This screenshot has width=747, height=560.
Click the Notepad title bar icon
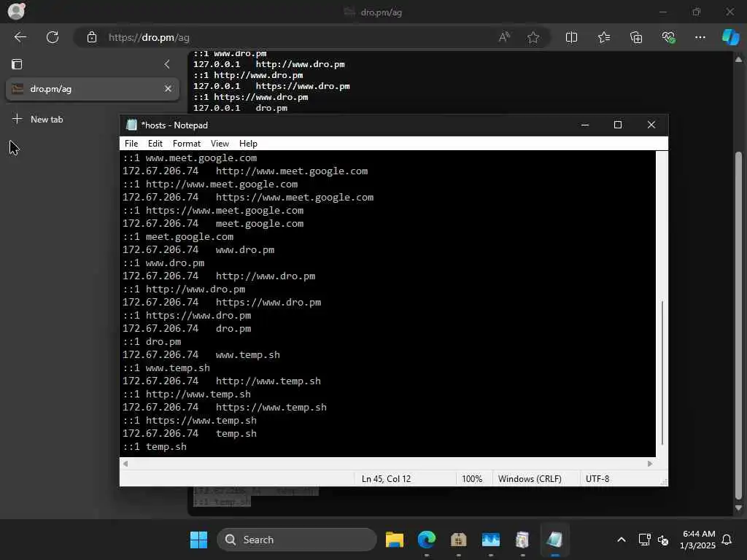coord(131,125)
